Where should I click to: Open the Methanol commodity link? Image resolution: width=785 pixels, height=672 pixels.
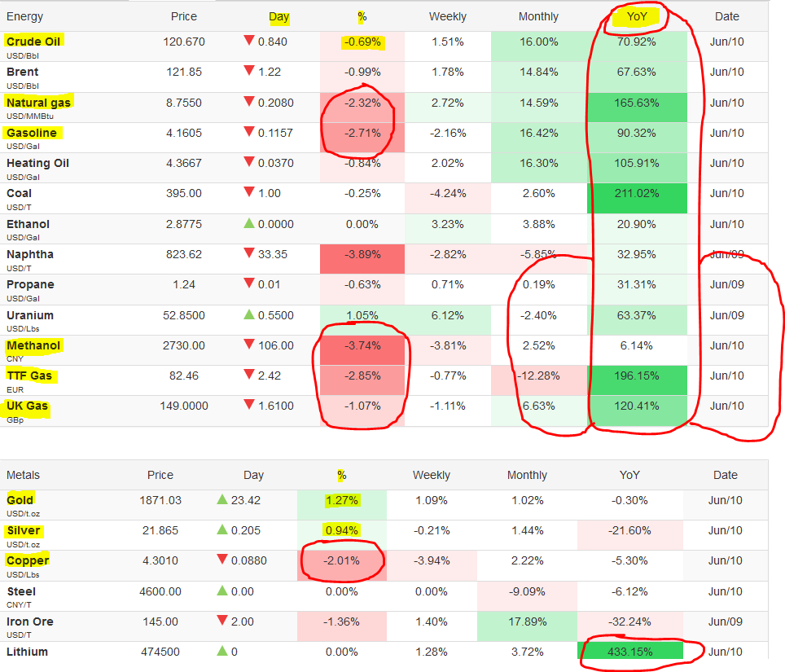33,345
